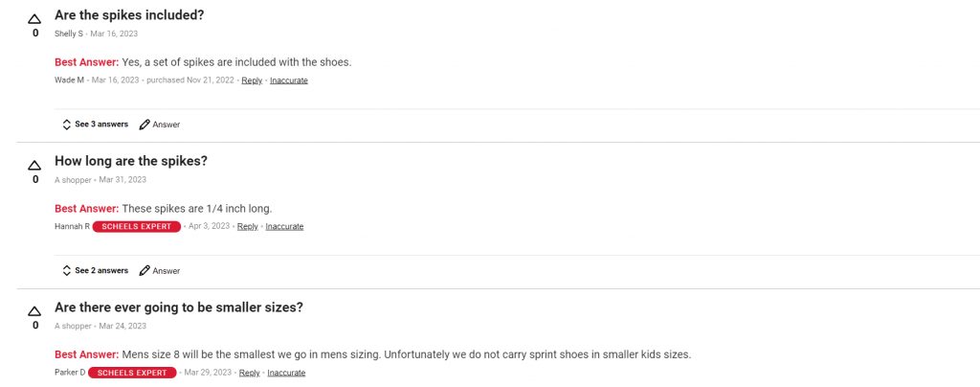Click Hannah R's SCHEELS EXPERT badge
This screenshot has width=980, height=387.
click(137, 227)
